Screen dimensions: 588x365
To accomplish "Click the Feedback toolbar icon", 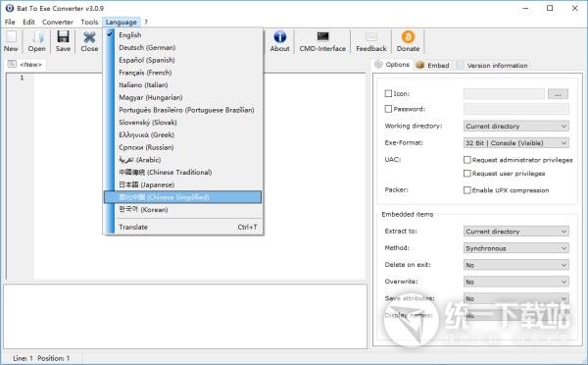I will tap(370, 37).
